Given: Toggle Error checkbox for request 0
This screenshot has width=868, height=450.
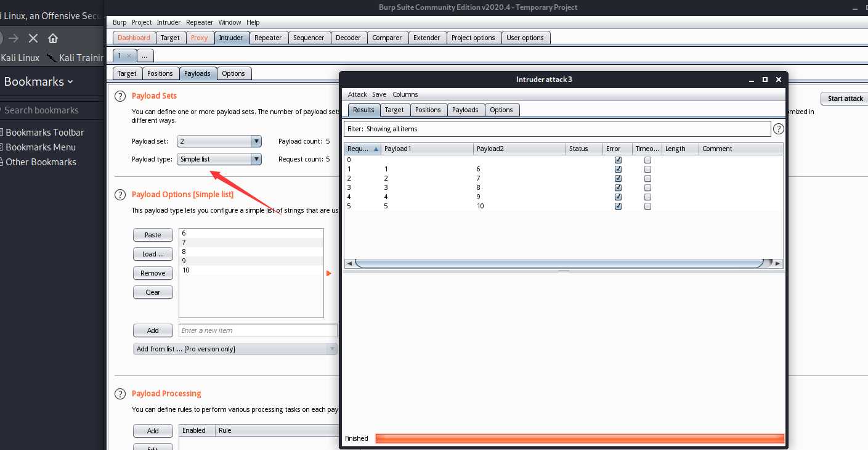Looking at the screenshot, I should pos(618,160).
